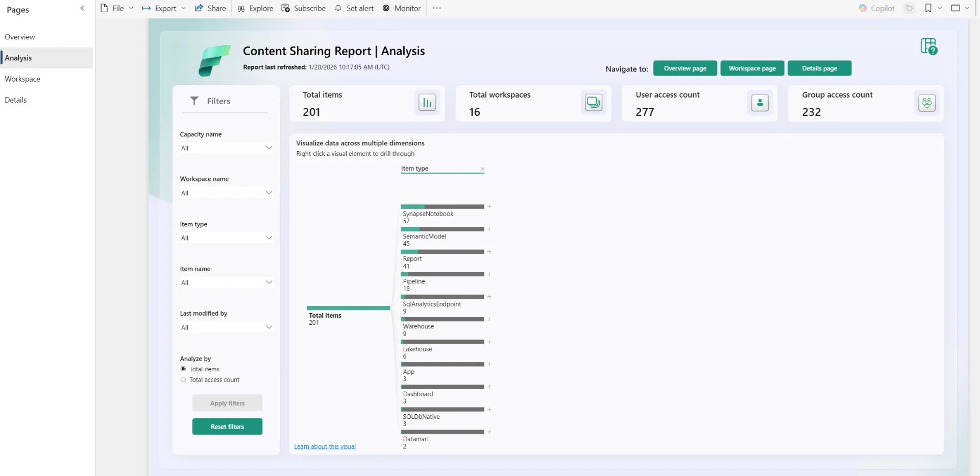Viewport: 980px width, 476px height.
Task: Remove the Item type dimension with X
Action: (482, 169)
